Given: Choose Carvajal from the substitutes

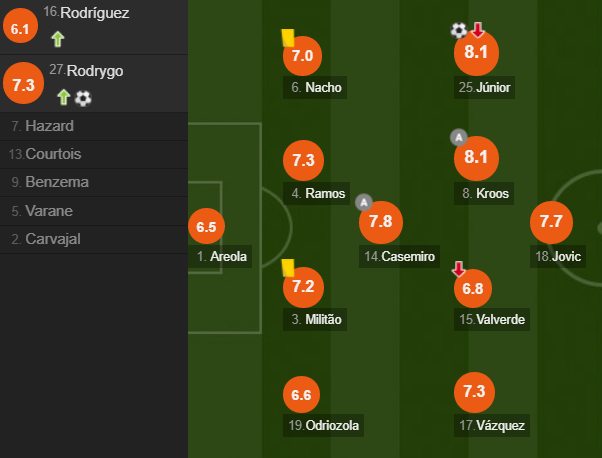Looking at the screenshot, I should [x=94, y=239].
